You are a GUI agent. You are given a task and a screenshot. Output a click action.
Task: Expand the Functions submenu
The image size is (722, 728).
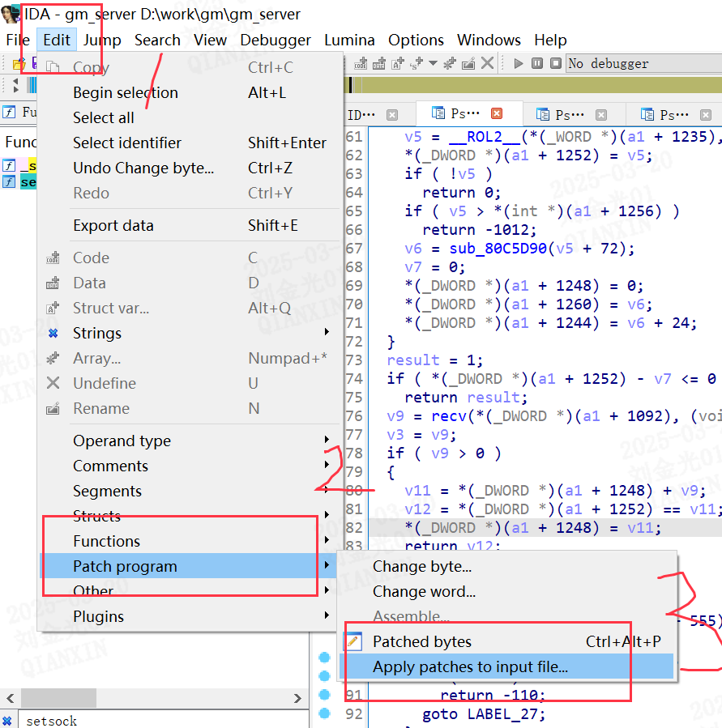(190, 542)
